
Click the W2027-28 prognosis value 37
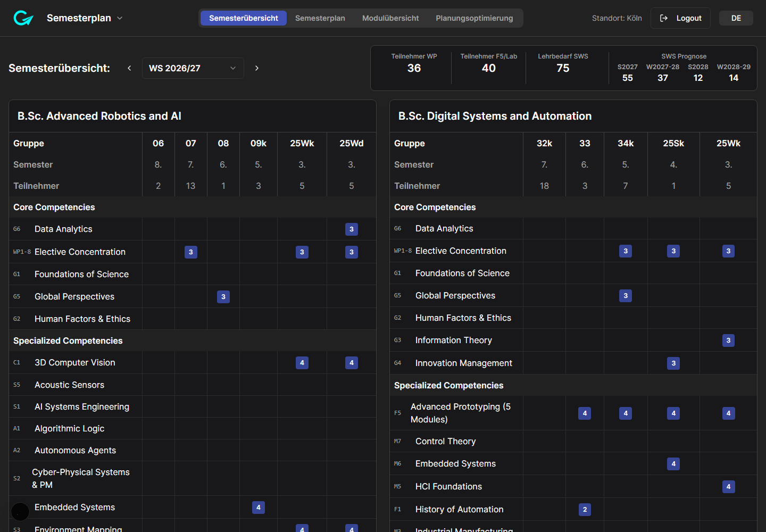663,78
